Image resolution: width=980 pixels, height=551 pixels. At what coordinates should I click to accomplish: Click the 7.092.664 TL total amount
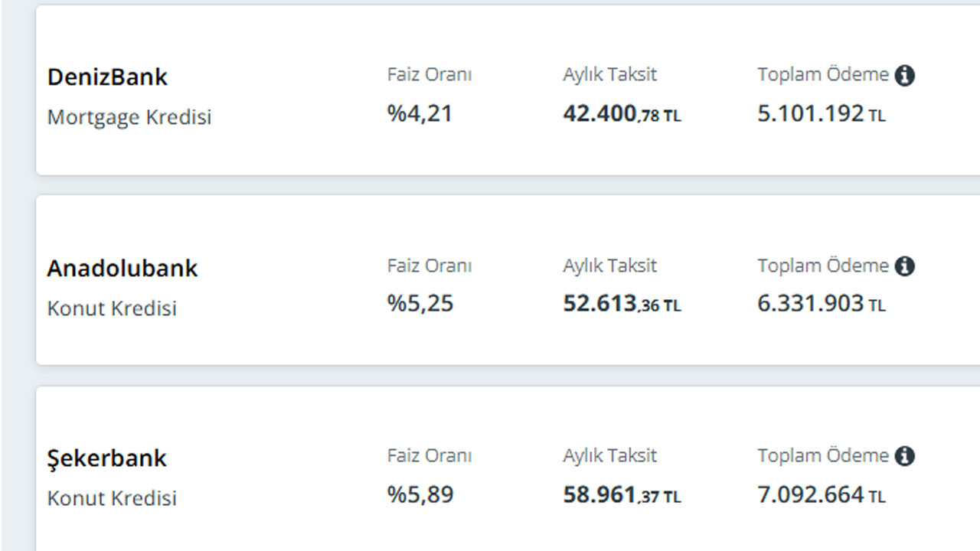point(821,495)
